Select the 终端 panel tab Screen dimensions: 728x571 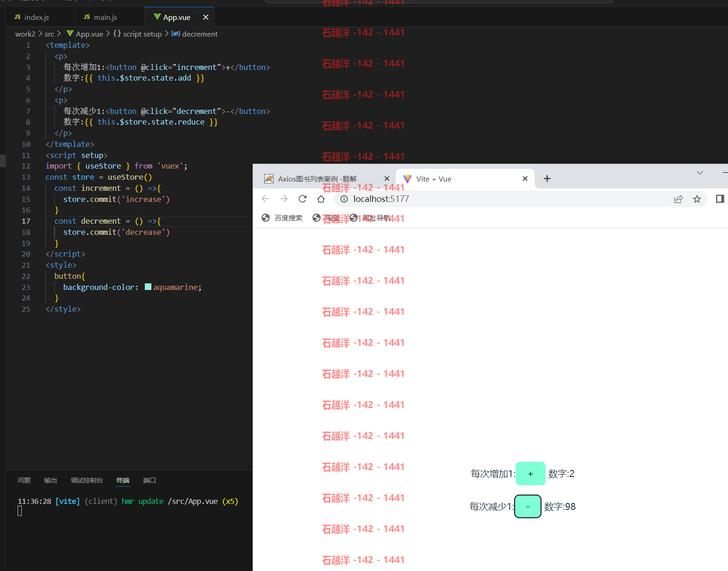[x=123, y=480]
